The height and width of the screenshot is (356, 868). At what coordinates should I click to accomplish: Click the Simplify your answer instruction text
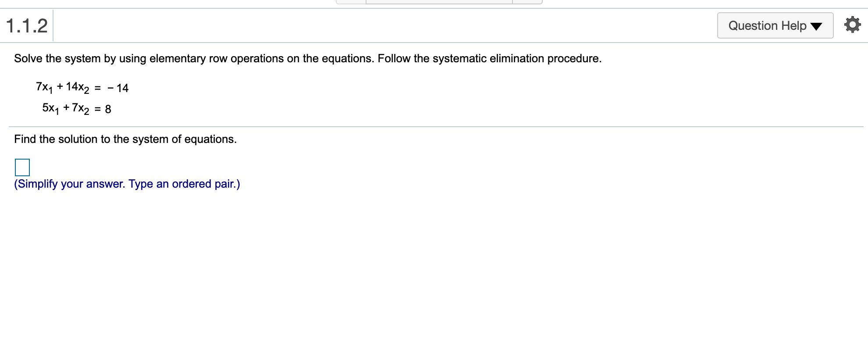tap(127, 184)
